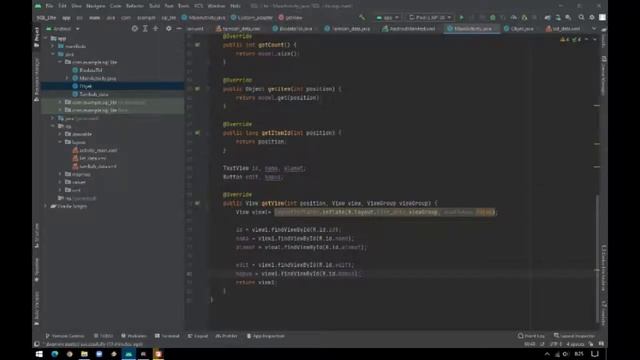Click the warnings indicator at editor top right
This screenshot has width=640, height=360.
(x=571, y=40)
